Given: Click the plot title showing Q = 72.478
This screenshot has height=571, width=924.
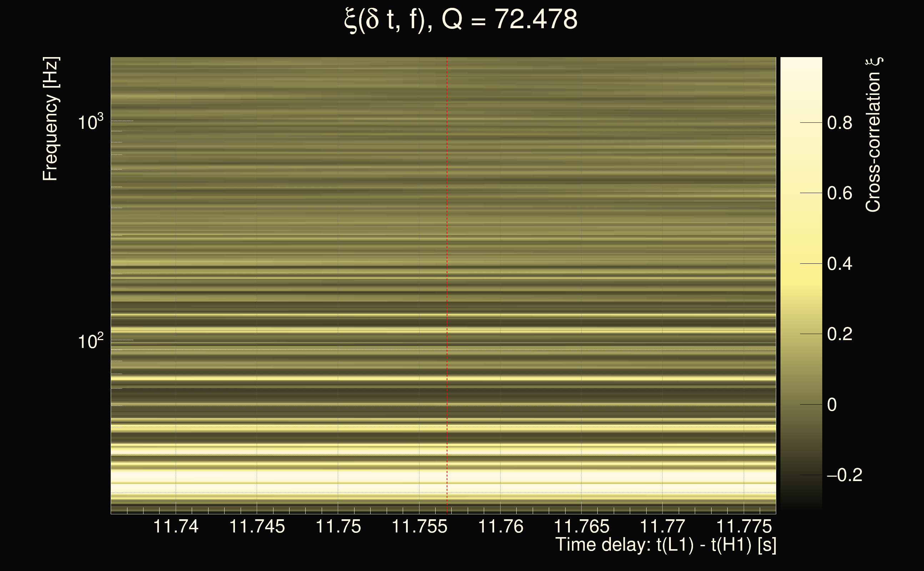Looking at the screenshot, I should pos(461,20).
